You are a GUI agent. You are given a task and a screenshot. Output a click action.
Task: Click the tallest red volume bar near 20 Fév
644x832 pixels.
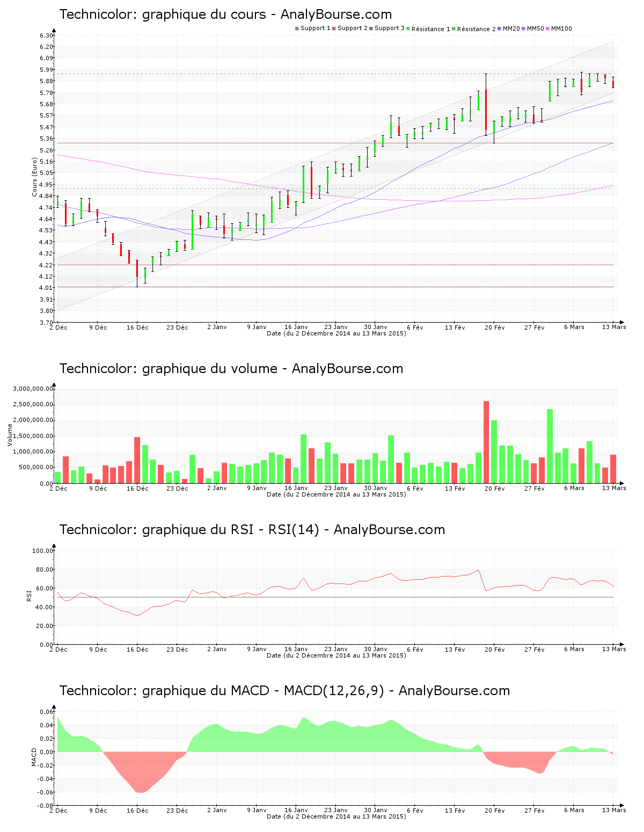click(x=486, y=442)
